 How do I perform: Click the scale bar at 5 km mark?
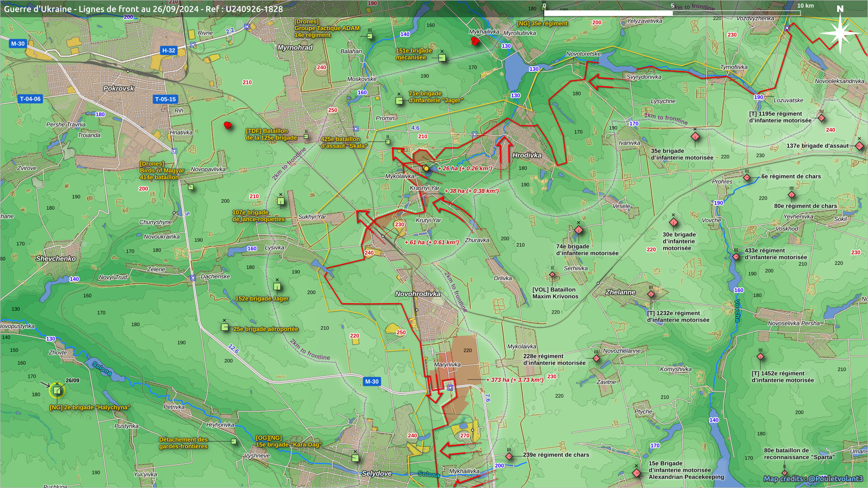[x=672, y=13]
